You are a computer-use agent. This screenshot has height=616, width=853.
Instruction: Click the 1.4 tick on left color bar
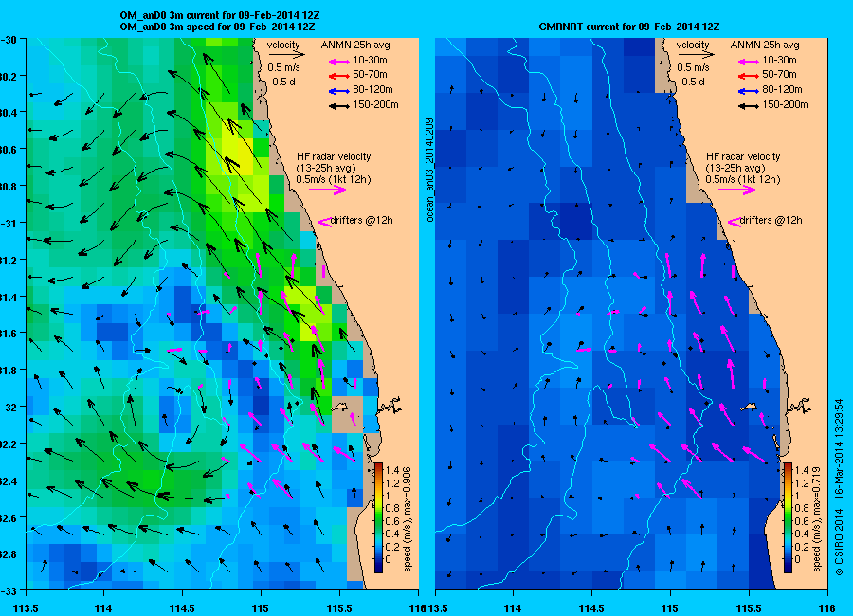[x=392, y=471]
